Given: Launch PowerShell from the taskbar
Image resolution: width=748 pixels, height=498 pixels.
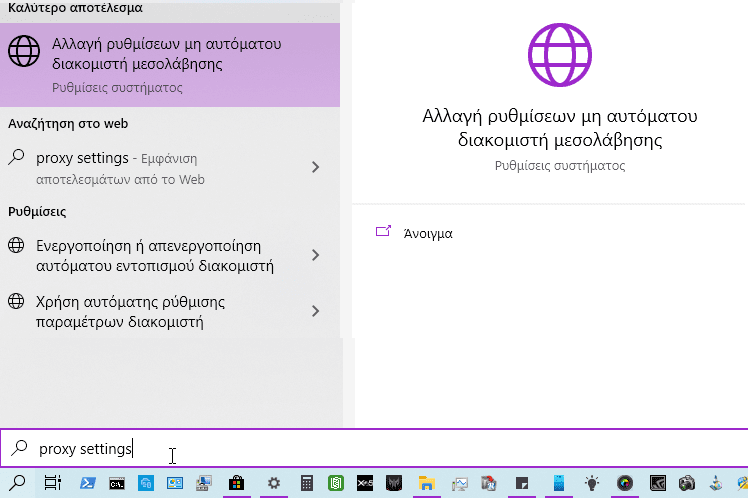Looking at the screenshot, I should 87,483.
